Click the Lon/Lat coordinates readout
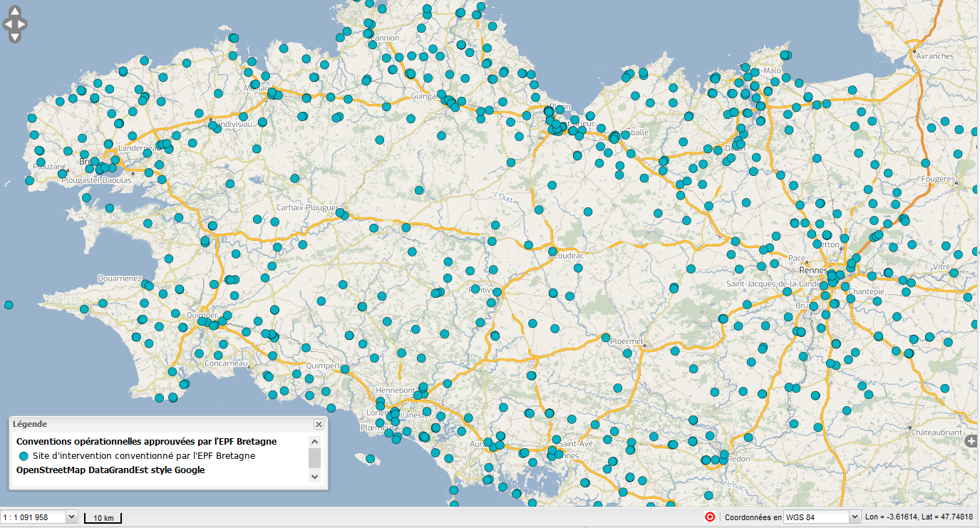Viewport: 980px width, 528px height. [919, 517]
